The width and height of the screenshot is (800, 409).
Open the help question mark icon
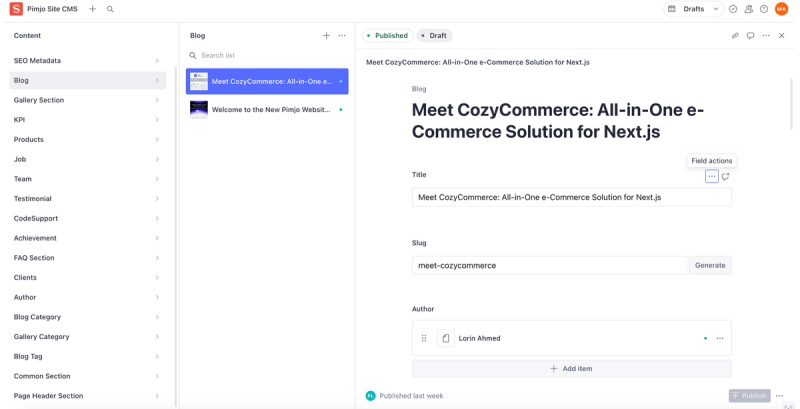coord(764,9)
